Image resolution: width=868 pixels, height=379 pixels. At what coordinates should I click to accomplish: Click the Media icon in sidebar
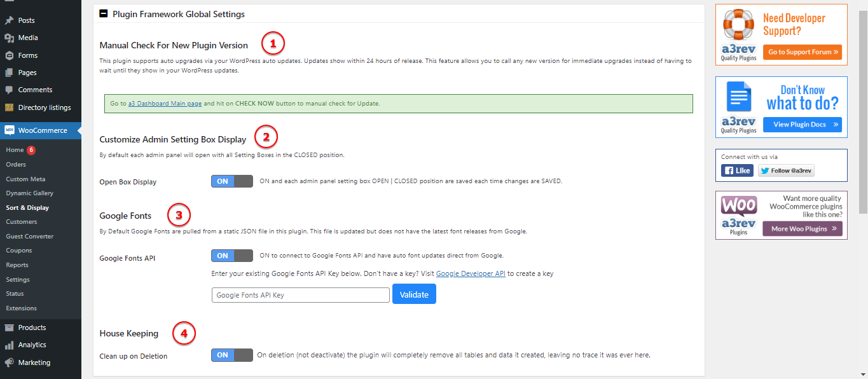(9, 38)
